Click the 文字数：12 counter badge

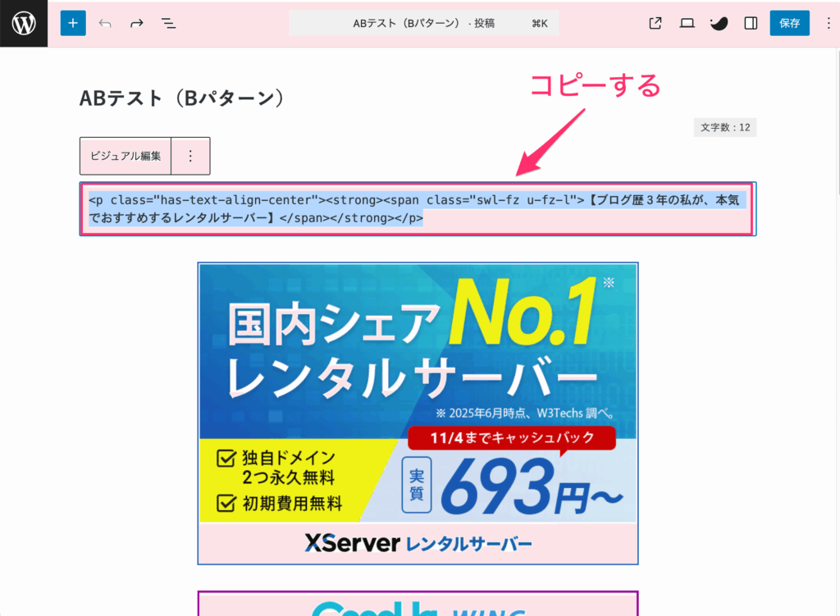pos(724,127)
